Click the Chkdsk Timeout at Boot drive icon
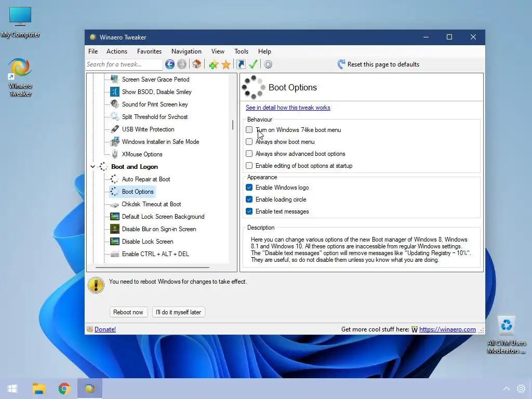The image size is (532, 399). [115, 204]
